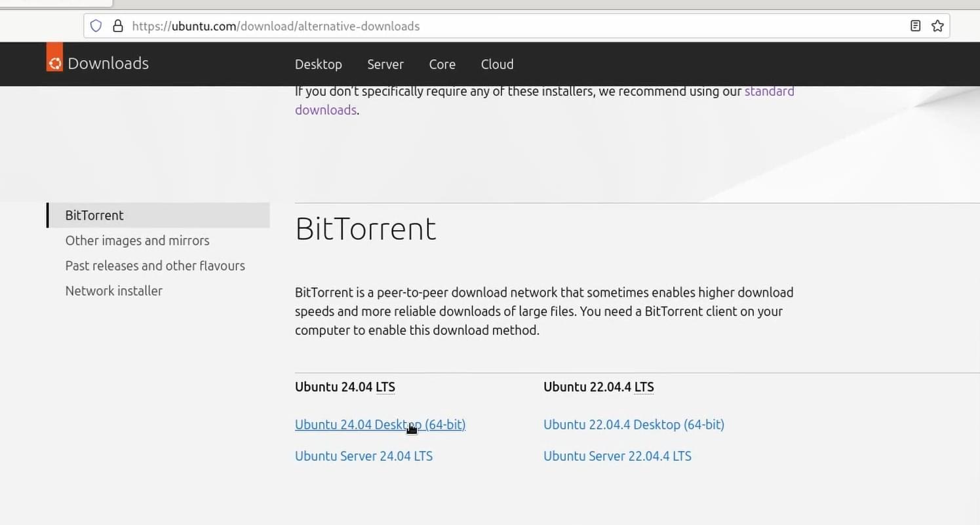Select 'Past releases and other flavours'
Viewport: 980px width, 525px height.
[x=155, y=265]
